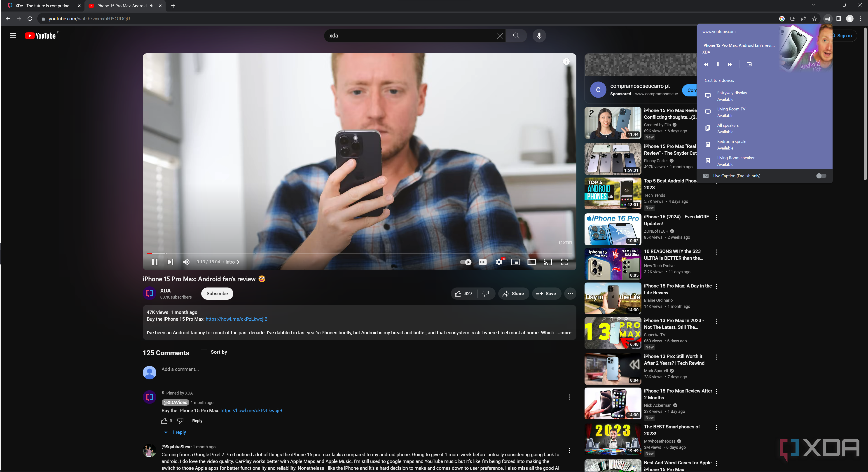Expand the Intro chapter chevron
The image size is (868, 472).
point(238,262)
